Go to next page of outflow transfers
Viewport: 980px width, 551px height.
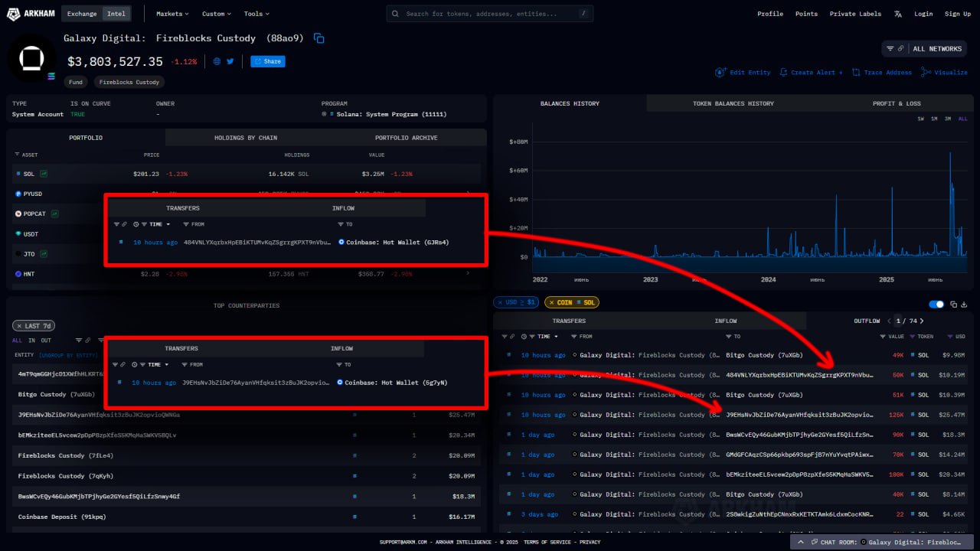coord(922,321)
